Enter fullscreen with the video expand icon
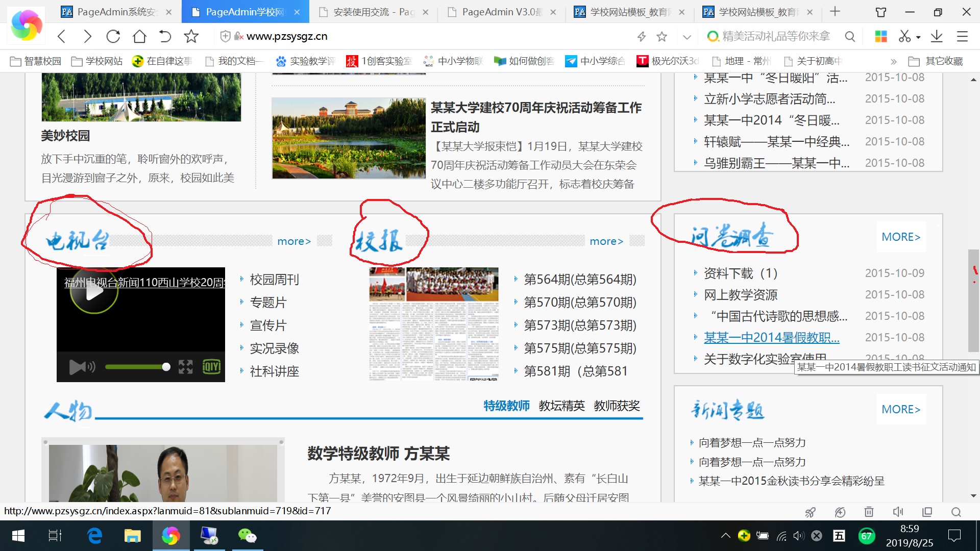Screen dimensions: 980x551 tap(186, 366)
